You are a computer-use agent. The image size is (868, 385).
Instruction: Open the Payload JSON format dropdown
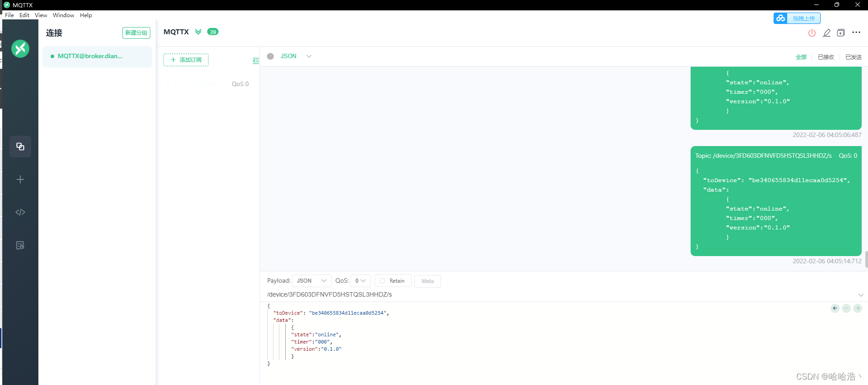312,281
